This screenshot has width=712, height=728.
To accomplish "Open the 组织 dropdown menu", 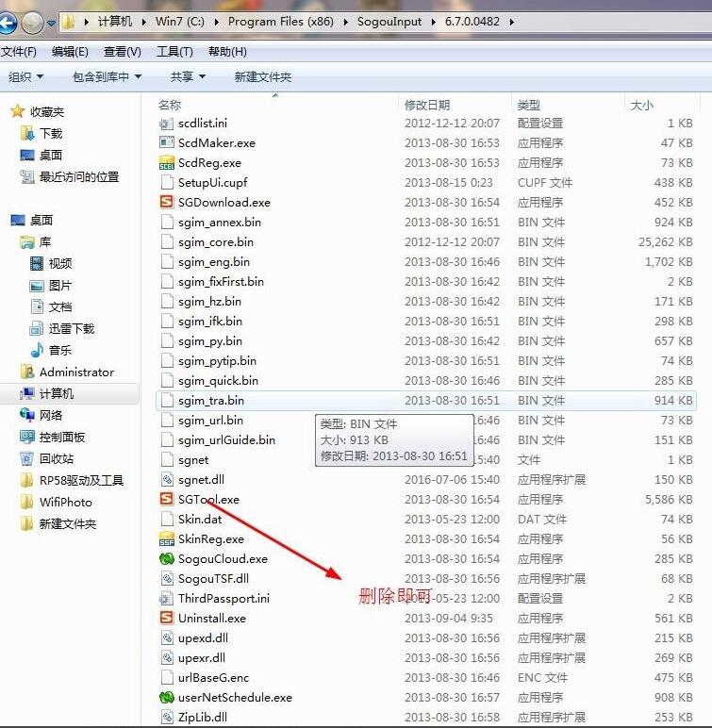I will (25, 76).
